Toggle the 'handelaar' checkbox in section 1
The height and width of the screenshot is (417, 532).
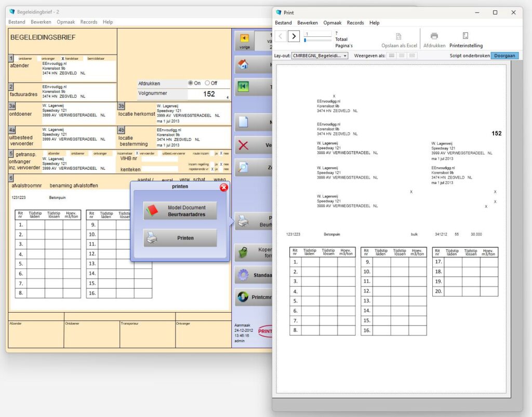[x=63, y=59]
